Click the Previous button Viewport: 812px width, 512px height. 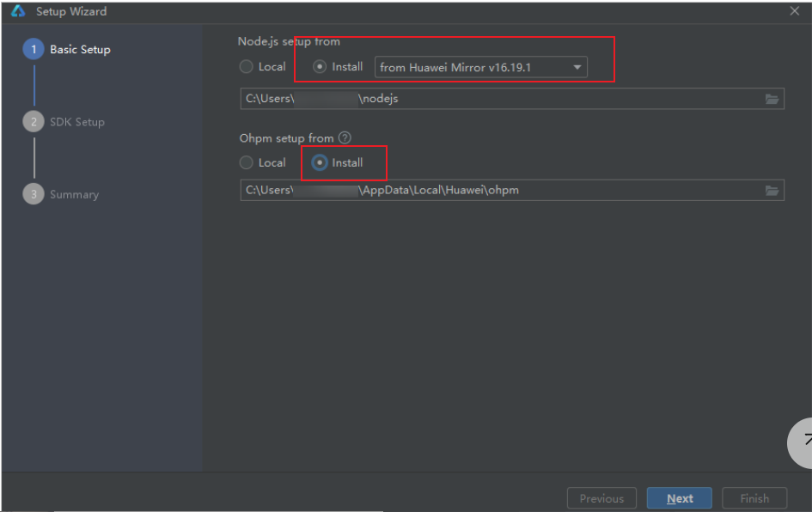coord(601,498)
